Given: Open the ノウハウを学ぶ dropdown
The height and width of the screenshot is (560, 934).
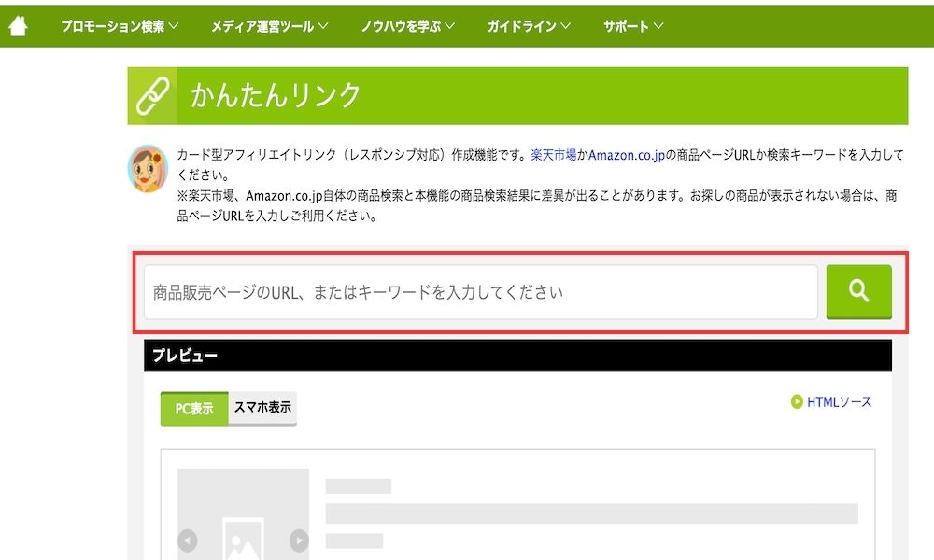Looking at the screenshot, I should (408, 26).
